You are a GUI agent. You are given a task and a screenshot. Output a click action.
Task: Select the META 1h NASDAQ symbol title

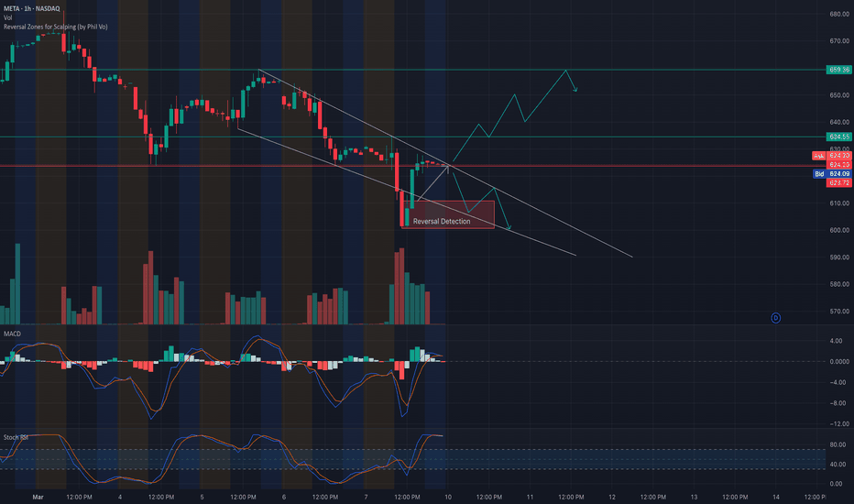coord(31,9)
